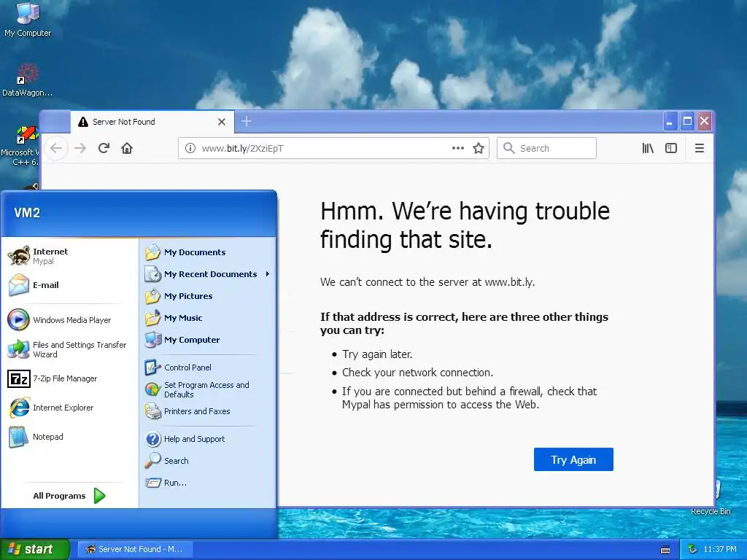Viewport: 747px width, 560px height.
Task: Open My Documents folder
Action: (207, 252)
